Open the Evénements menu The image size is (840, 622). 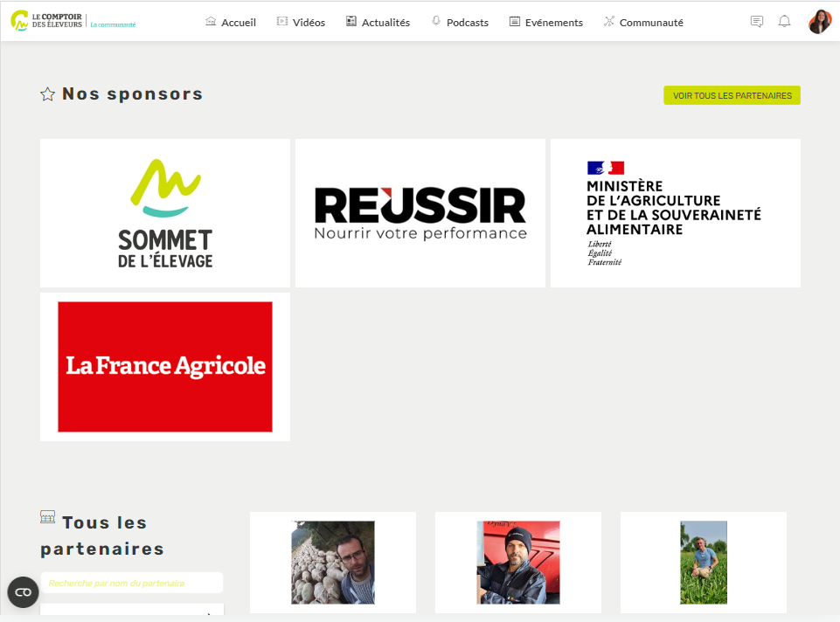point(554,23)
